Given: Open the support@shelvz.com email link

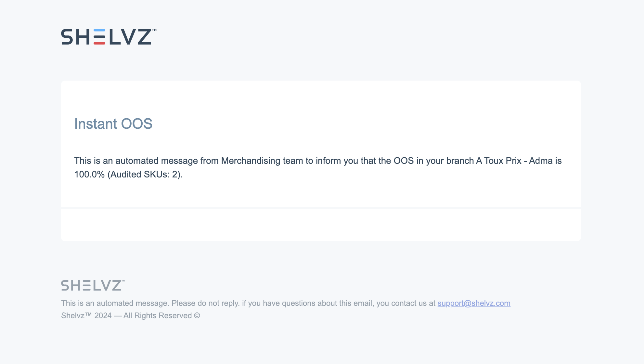Looking at the screenshot, I should coord(474,303).
